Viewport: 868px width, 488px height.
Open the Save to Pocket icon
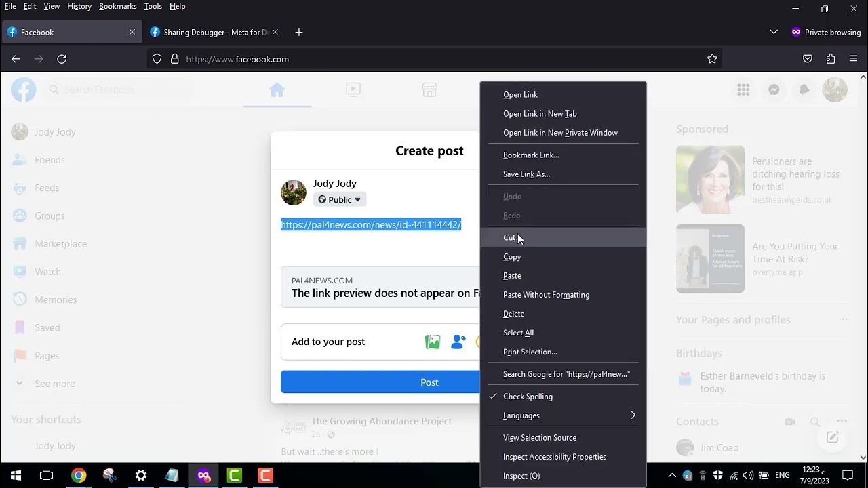click(x=808, y=59)
